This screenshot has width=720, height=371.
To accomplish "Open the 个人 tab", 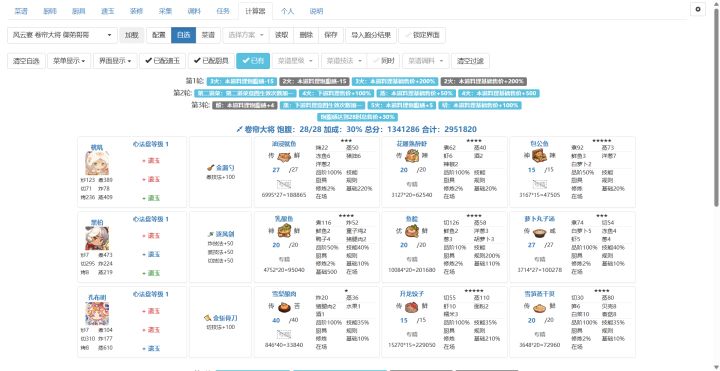I will (x=287, y=11).
